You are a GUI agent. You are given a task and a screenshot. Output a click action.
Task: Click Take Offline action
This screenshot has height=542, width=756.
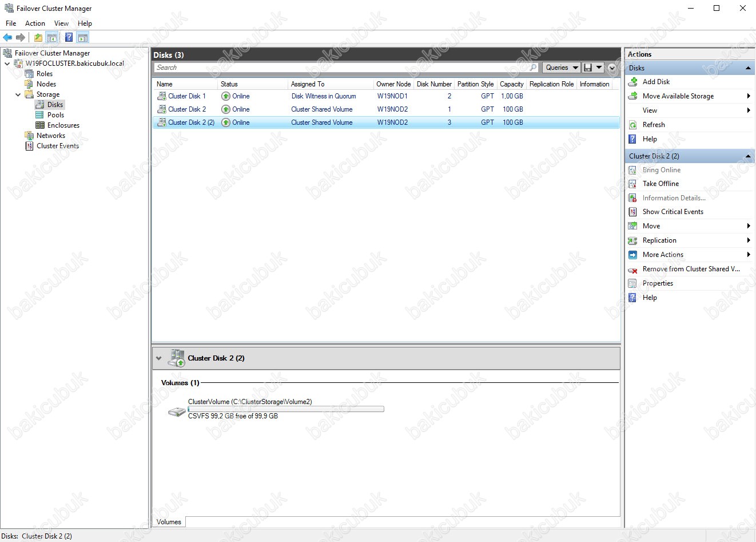[x=660, y=184]
